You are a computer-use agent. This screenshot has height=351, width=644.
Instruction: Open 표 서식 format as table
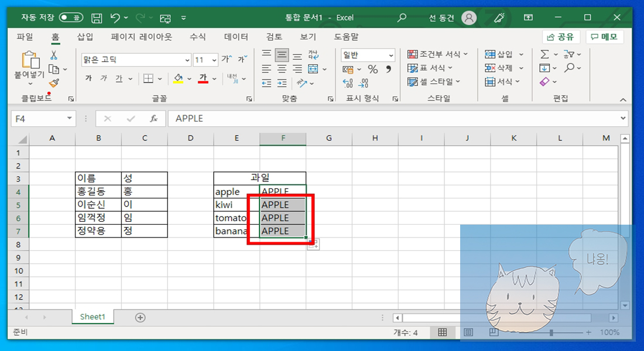[x=430, y=68]
